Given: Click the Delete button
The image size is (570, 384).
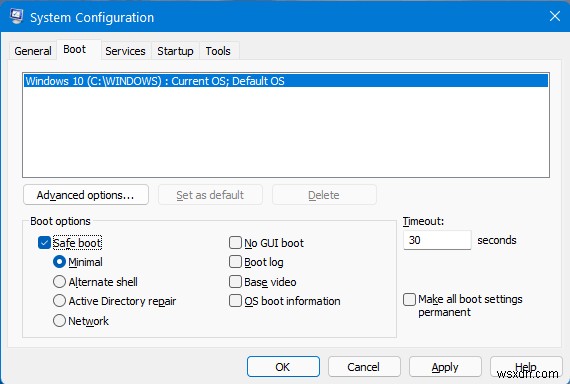Looking at the screenshot, I should [324, 195].
